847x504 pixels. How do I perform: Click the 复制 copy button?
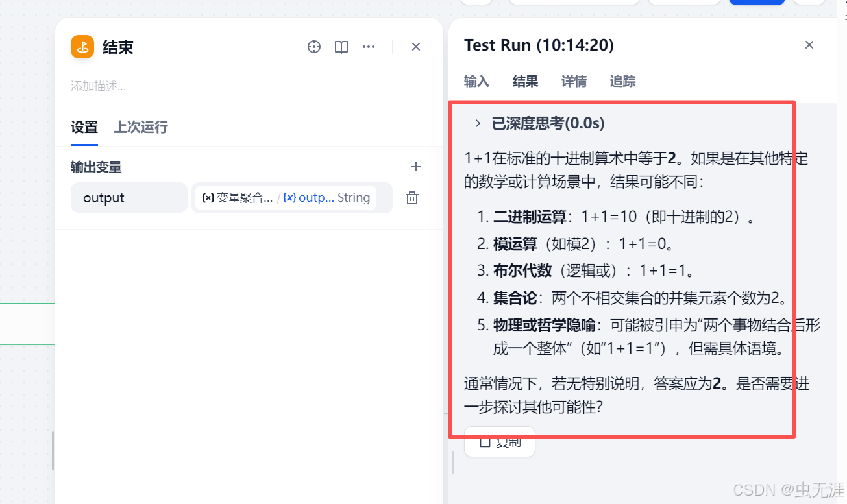(x=499, y=441)
